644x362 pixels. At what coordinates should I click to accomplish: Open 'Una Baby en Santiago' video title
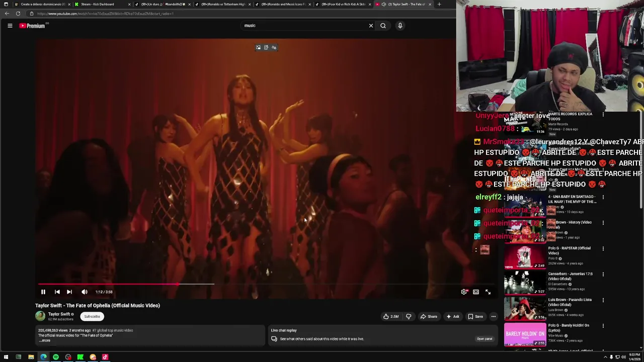pyautogui.click(x=572, y=199)
